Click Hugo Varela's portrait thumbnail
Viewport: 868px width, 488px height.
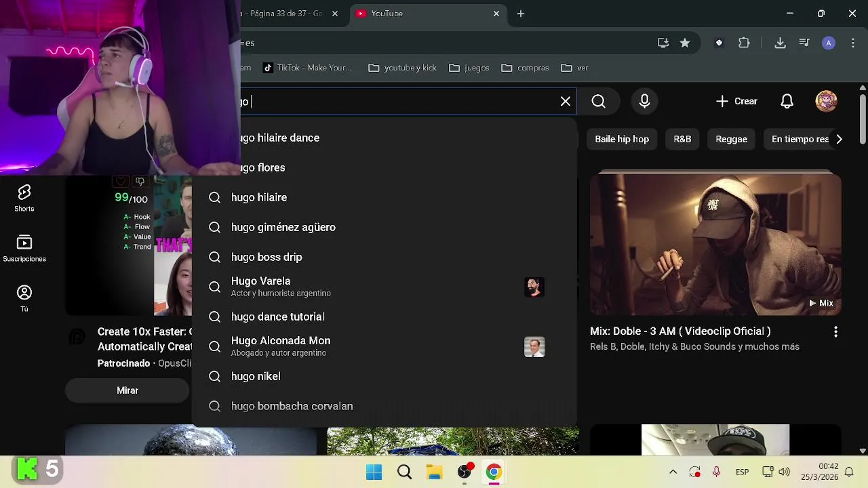(x=534, y=287)
